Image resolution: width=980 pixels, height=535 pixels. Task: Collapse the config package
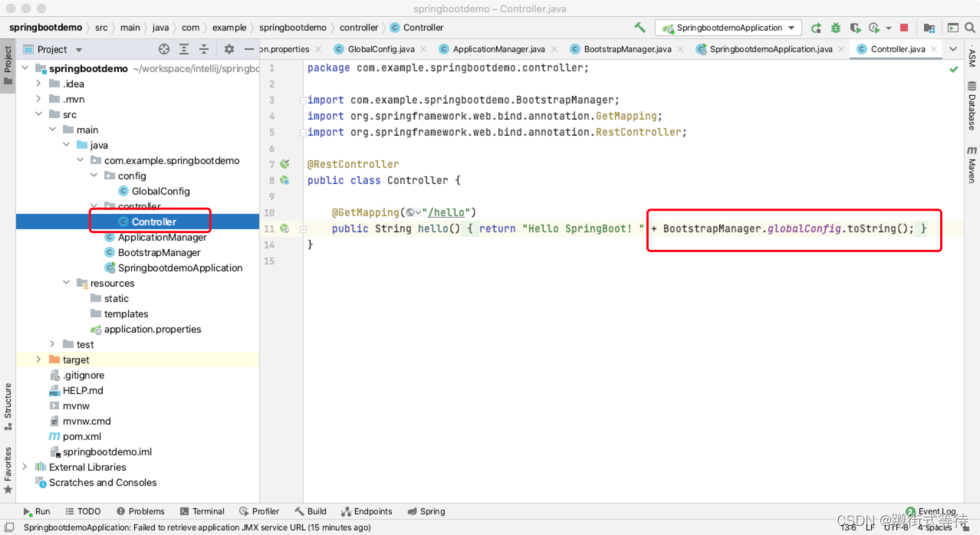[94, 176]
